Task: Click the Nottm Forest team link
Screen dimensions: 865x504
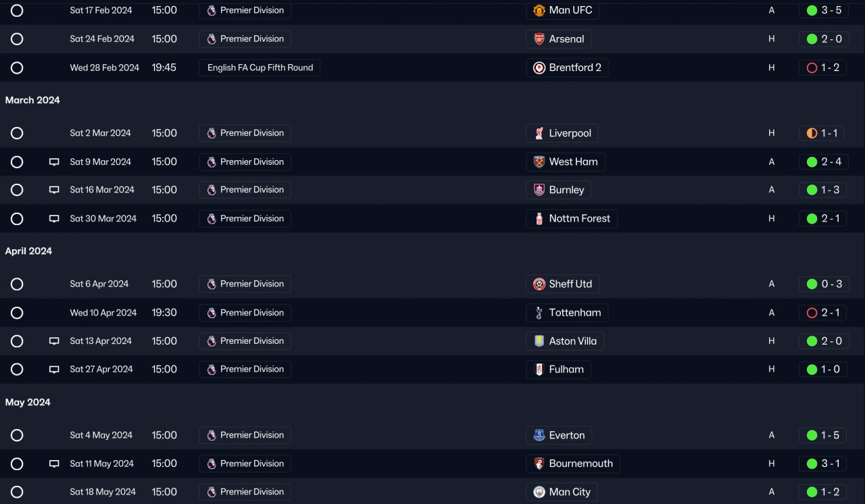Action: point(579,219)
